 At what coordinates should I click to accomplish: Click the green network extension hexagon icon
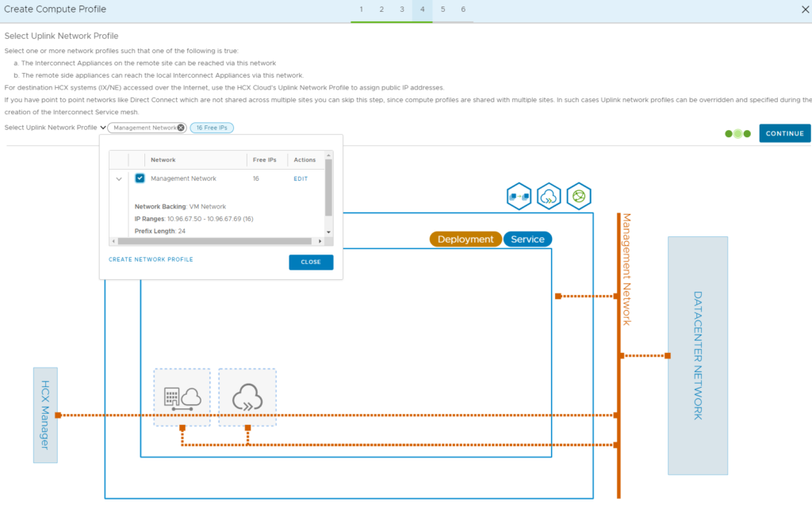pos(579,197)
